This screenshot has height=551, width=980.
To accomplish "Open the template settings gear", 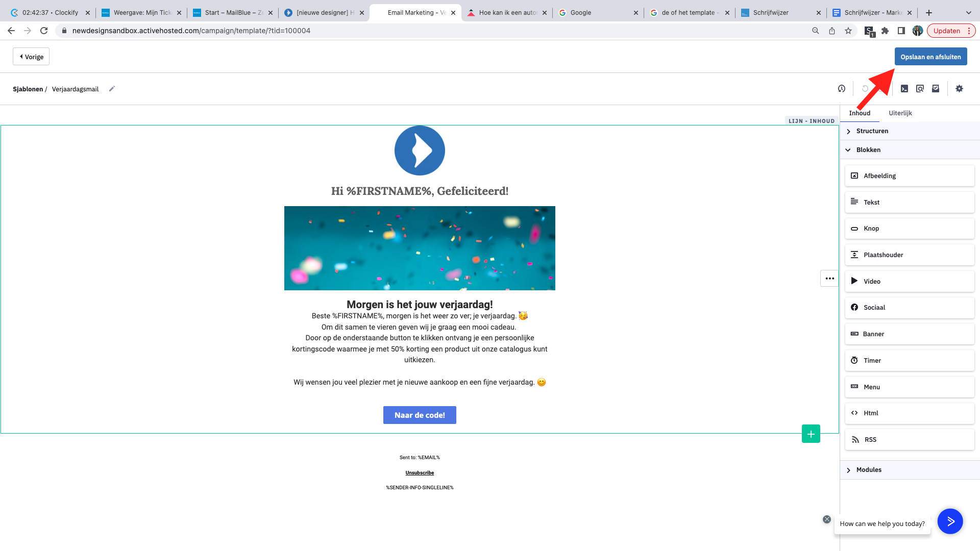I will pos(960,89).
